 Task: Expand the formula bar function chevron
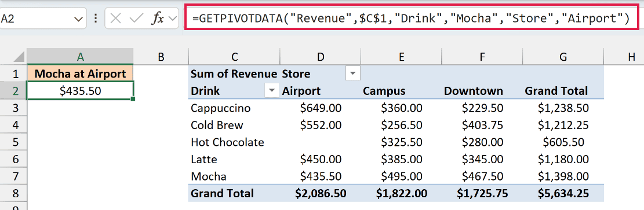pos(173,19)
